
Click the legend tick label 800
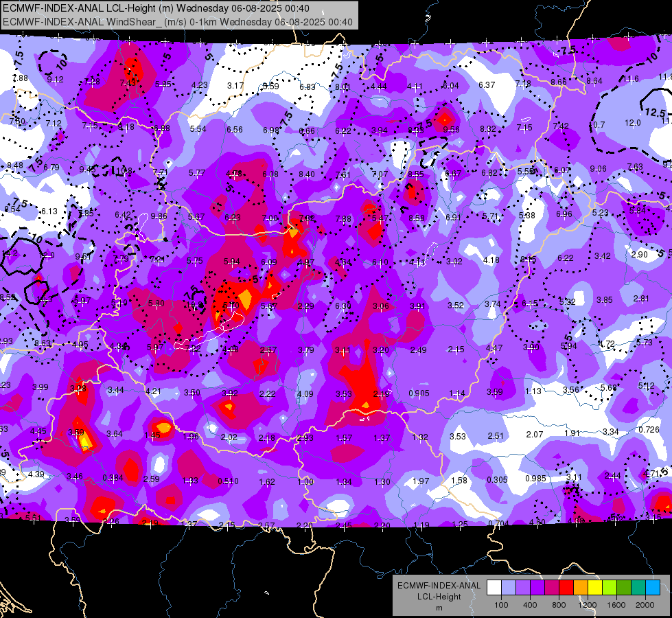pos(559,605)
